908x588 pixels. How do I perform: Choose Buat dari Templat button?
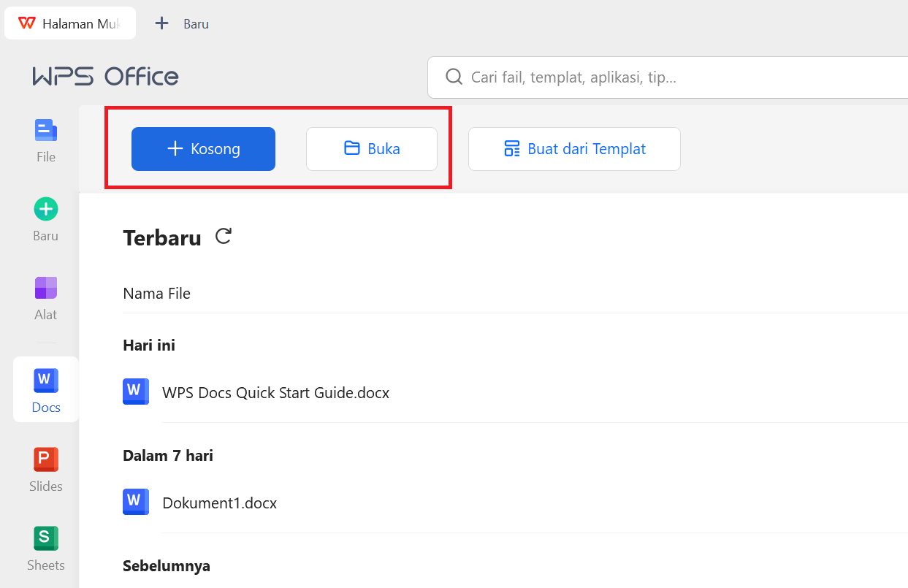[574, 149]
